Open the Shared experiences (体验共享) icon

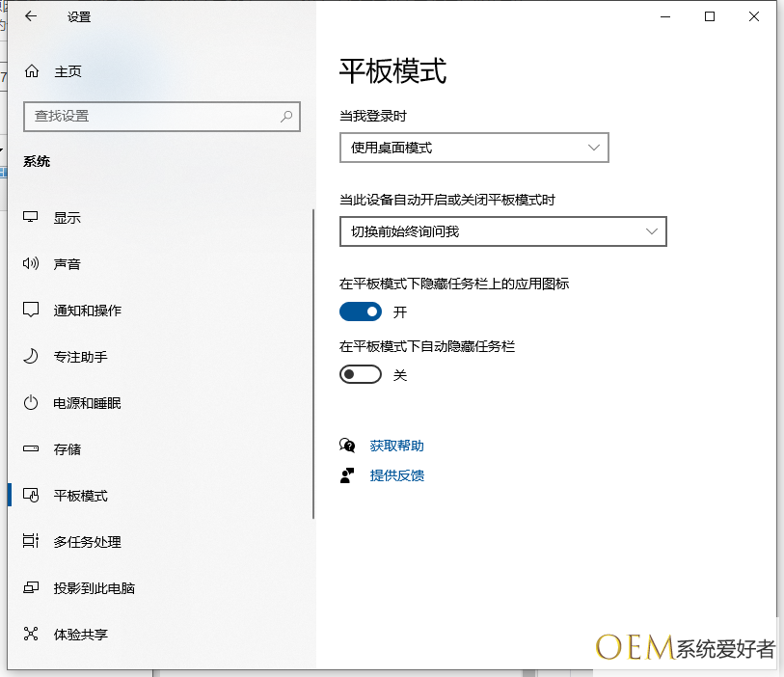(31, 634)
